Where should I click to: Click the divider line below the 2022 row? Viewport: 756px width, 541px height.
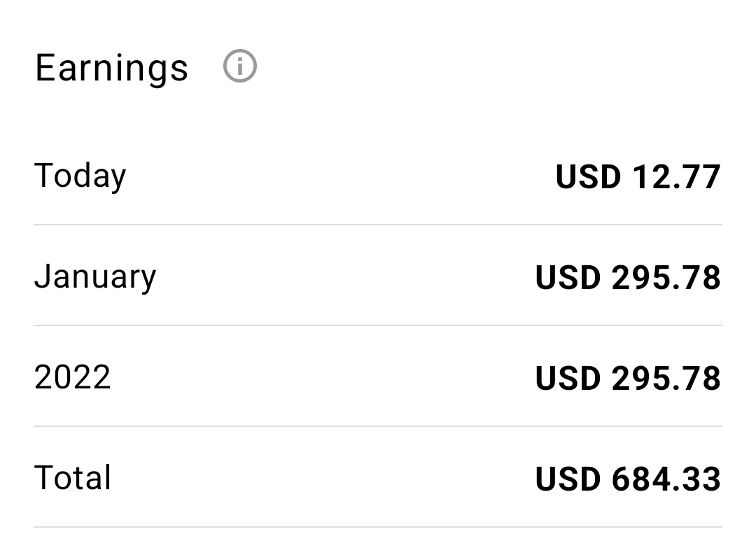378,426
